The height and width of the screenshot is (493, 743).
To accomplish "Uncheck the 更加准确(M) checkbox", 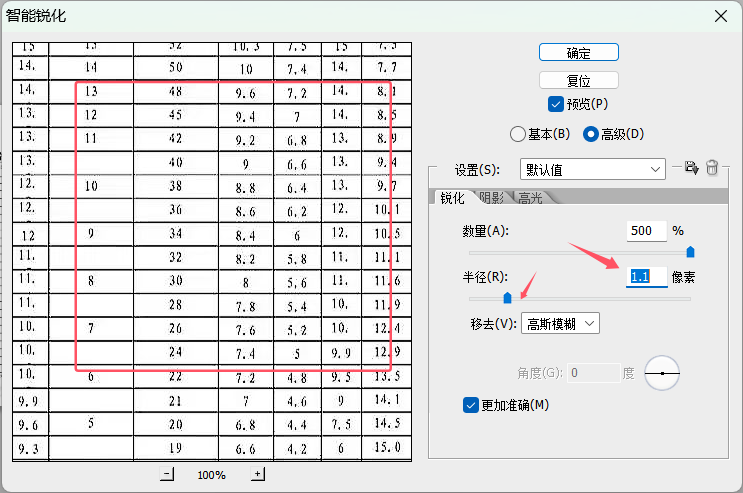I will pos(471,405).
